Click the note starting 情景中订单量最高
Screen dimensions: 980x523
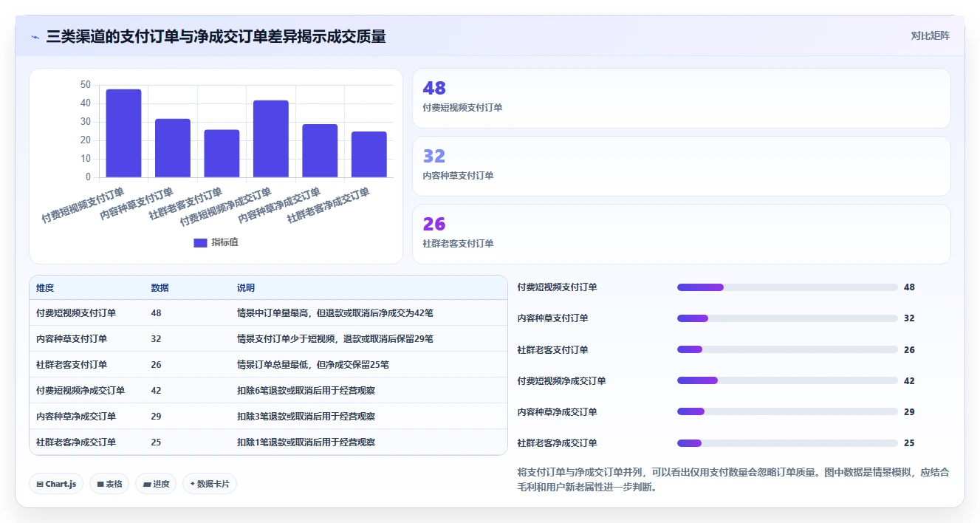click(335, 312)
